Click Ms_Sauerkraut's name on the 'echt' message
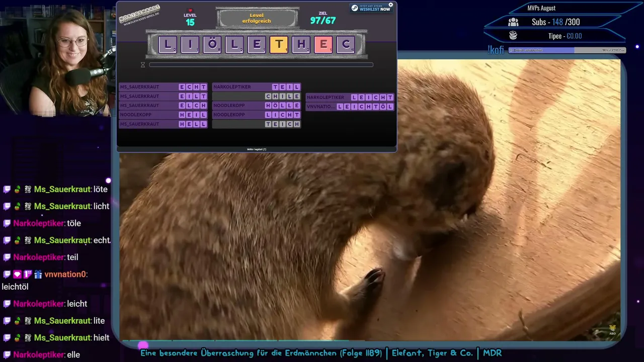Image resolution: width=644 pixels, height=362 pixels. 63,240
